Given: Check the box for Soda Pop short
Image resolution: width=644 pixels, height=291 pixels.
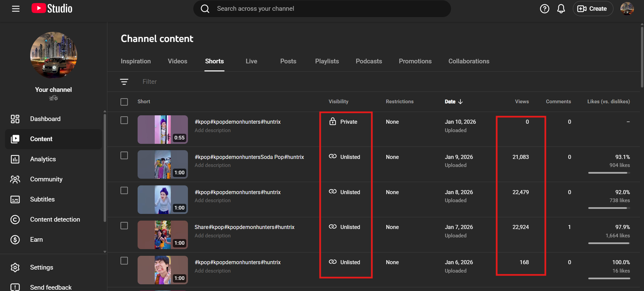Looking at the screenshot, I should coord(124,156).
